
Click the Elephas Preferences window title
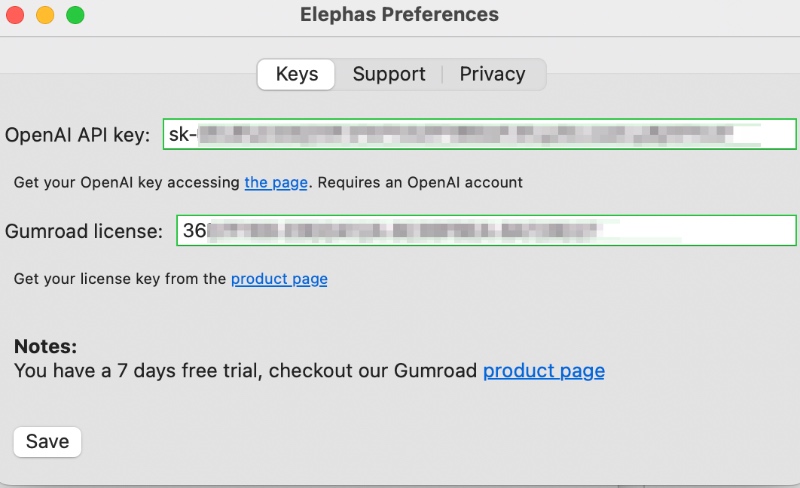[399, 15]
